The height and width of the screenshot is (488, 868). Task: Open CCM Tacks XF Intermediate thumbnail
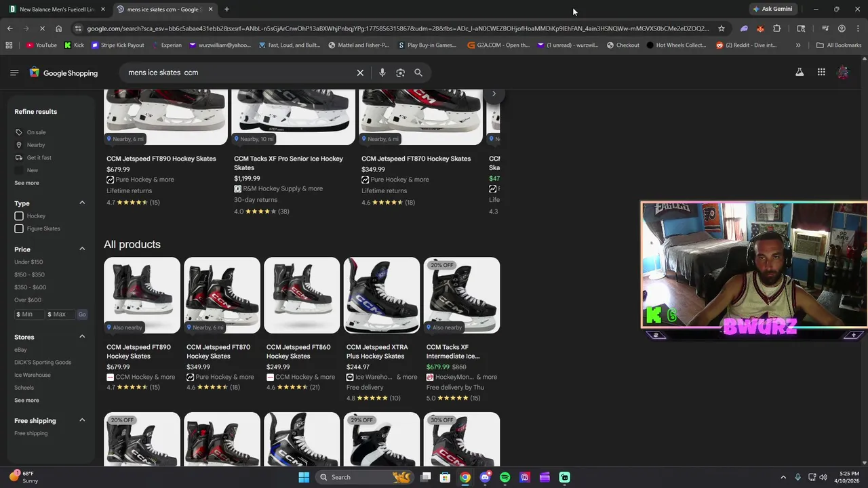(x=462, y=296)
